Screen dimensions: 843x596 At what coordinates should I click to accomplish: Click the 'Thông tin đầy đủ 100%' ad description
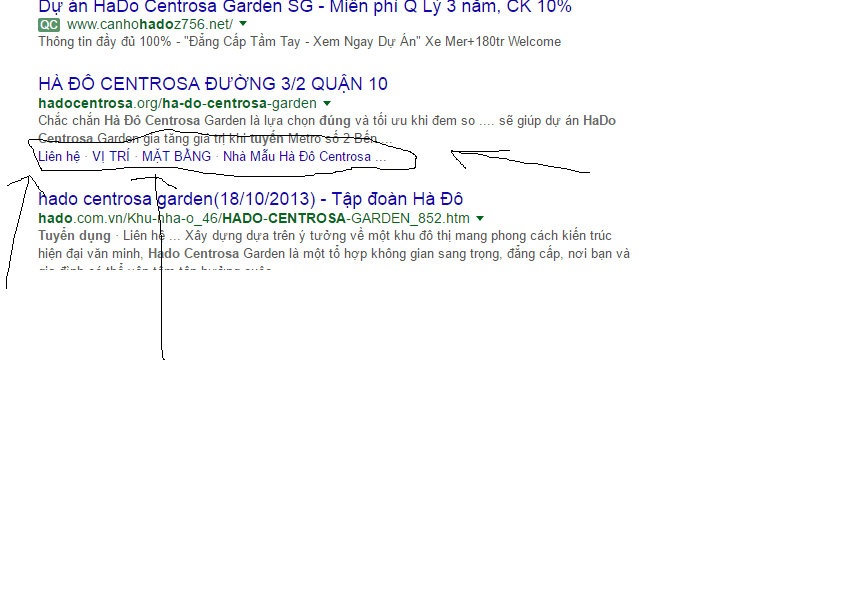pyautogui.click(x=299, y=41)
